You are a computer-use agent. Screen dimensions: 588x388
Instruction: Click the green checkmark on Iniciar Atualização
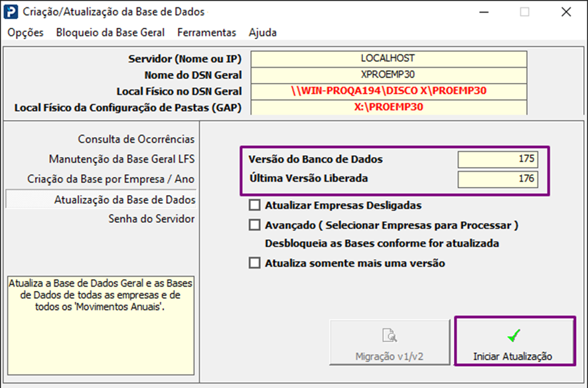click(x=514, y=335)
